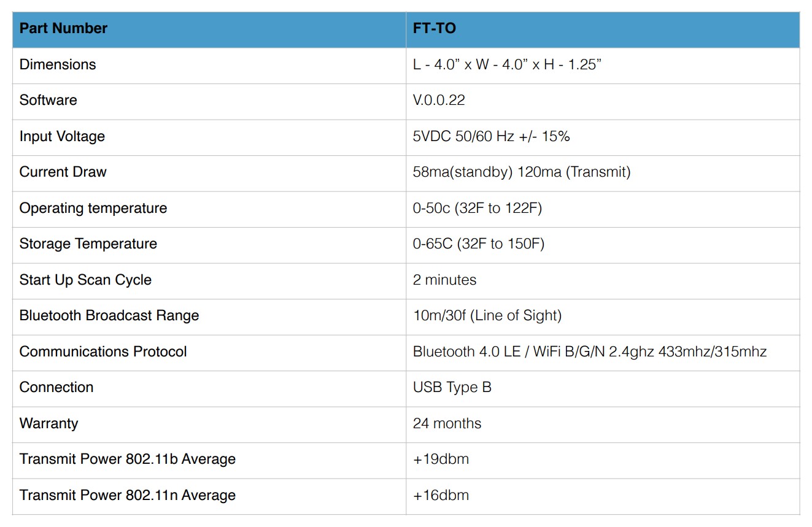Viewport: 812px width, 527px height.
Task: Click the Software row label
Action: point(48,100)
